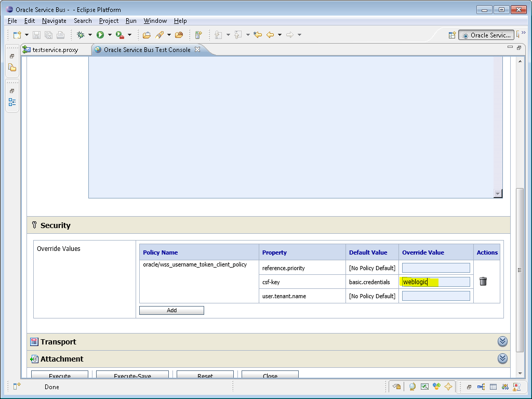The height and width of the screenshot is (399, 532).
Task: Collapse the Attachment section
Action: (x=502, y=358)
